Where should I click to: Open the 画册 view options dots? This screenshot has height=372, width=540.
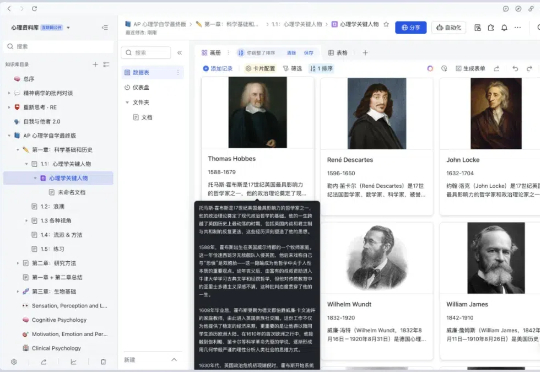(x=228, y=53)
